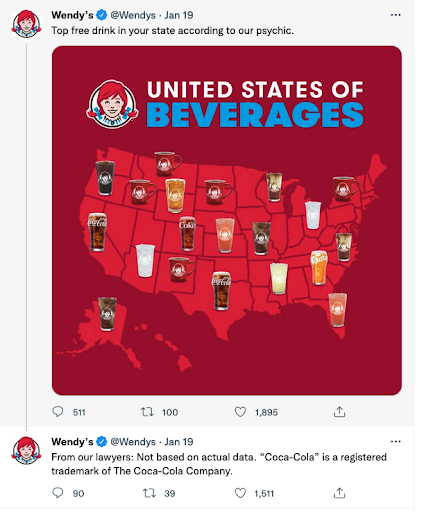The image size is (424, 512).
Task: Like the beverages map tweet
Action: pyautogui.click(x=240, y=412)
